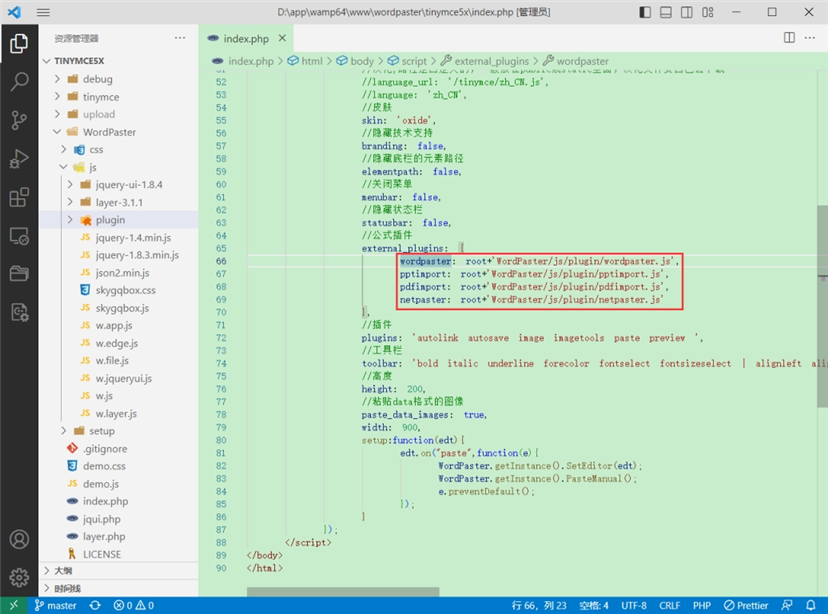Open the Accounts menu icon
The width and height of the screenshot is (828, 614).
(x=19, y=540)
